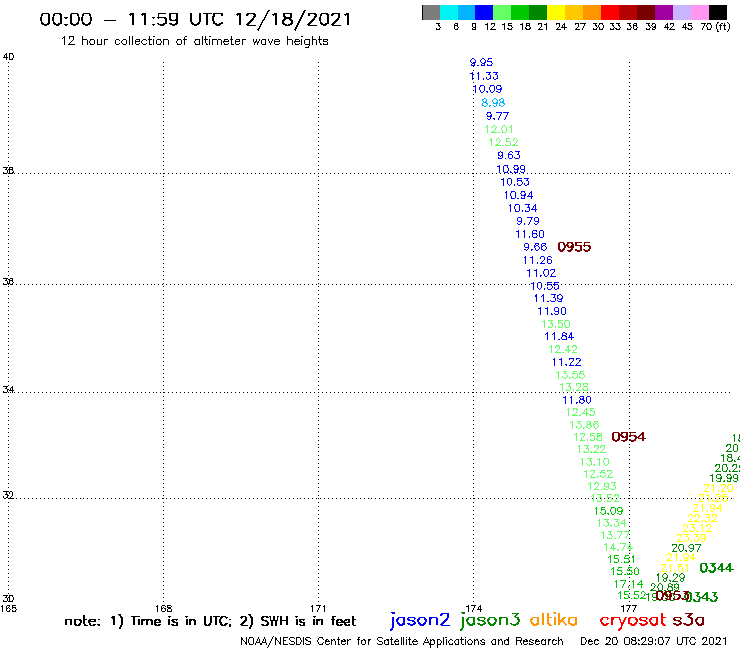740x650 pixels.
Task: Click the dark green value 20.97
Action: (x=686, y=548)
